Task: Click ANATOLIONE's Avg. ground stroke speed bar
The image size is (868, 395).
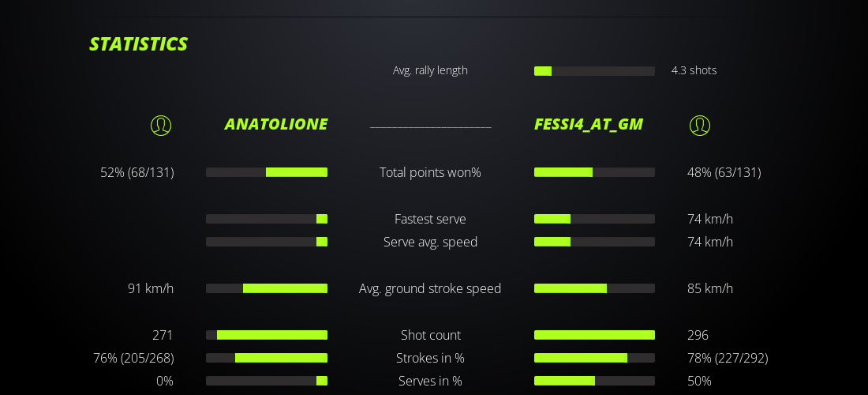Action: click(267, 288)
